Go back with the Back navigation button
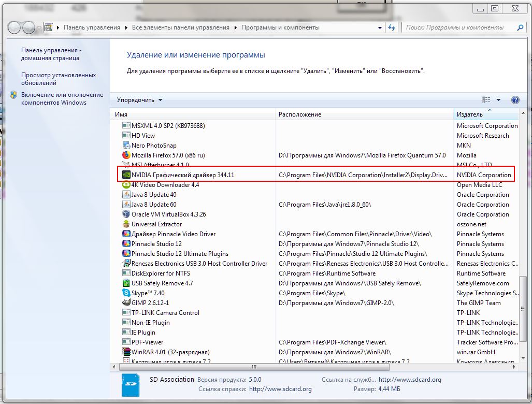Image resolution: width=532 pixels, height=404 pixels. (15, 27)
